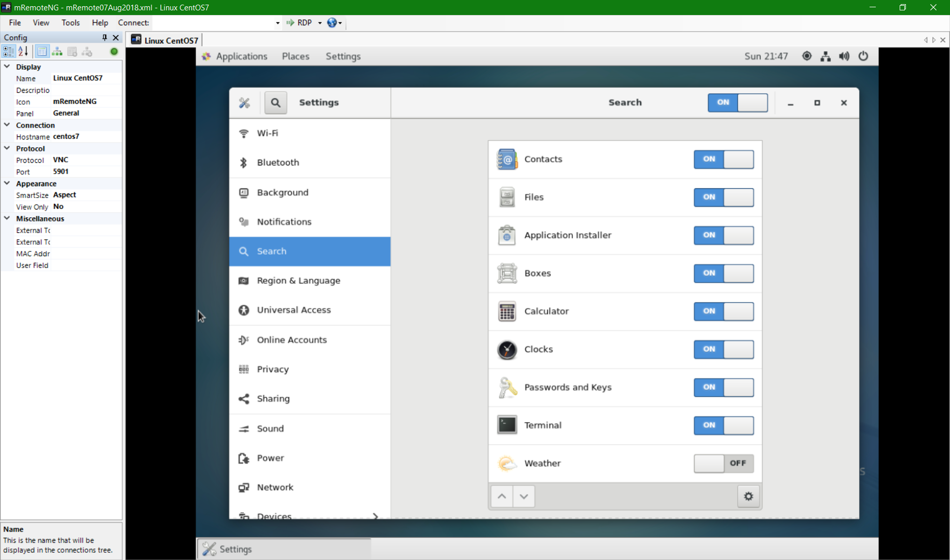Viewport: 950px width, 560px height.
Task: Click the clock showing Sun 21:47
Action: [x=766, y=57]
